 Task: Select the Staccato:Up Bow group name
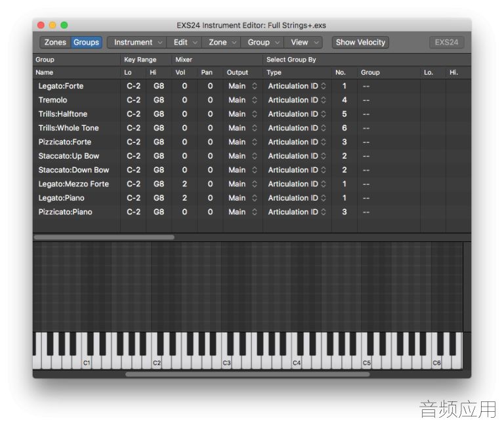click(69, 156)
